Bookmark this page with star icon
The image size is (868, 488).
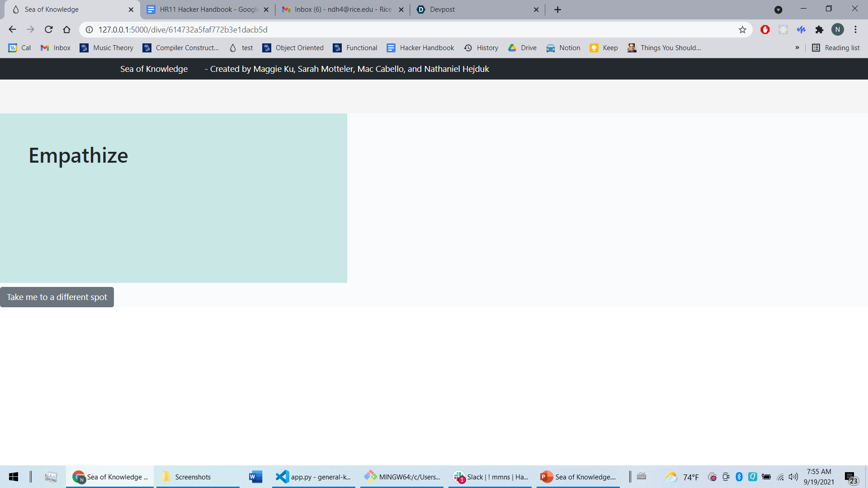[742, 30]
